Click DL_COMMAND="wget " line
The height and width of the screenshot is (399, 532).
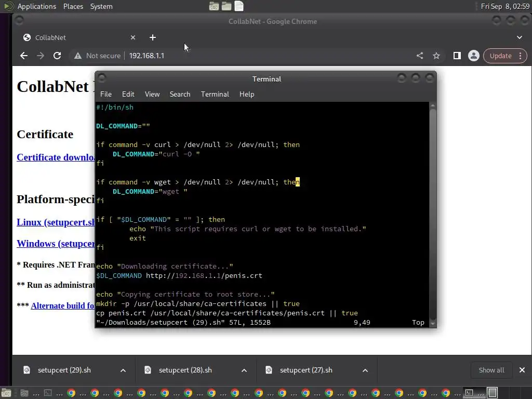point(150,191)
